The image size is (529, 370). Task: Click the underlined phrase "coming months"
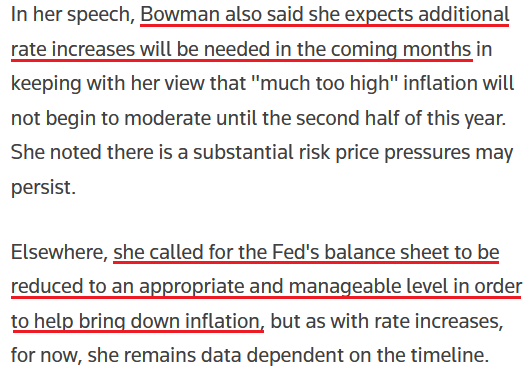[x=400, y=50]
